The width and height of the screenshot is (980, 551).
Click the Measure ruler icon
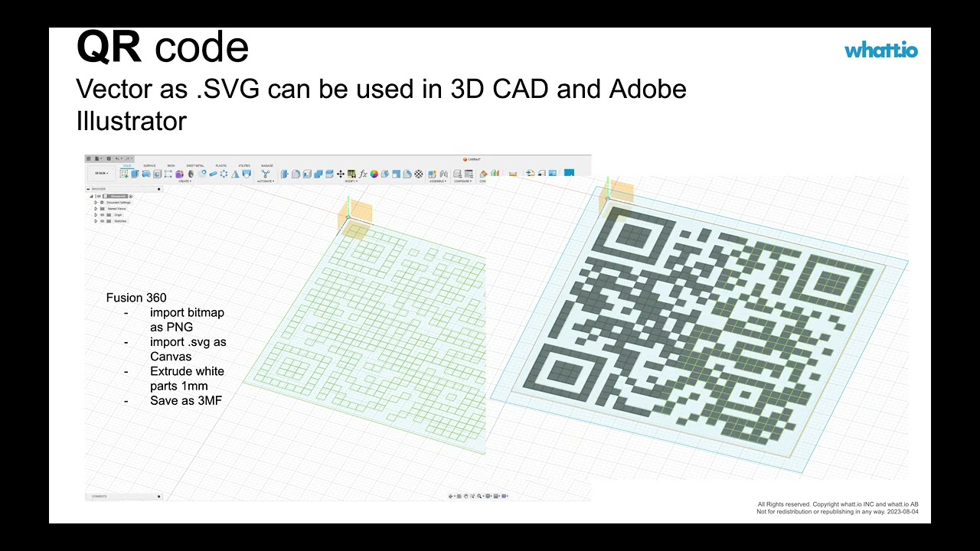coord(513,174)
